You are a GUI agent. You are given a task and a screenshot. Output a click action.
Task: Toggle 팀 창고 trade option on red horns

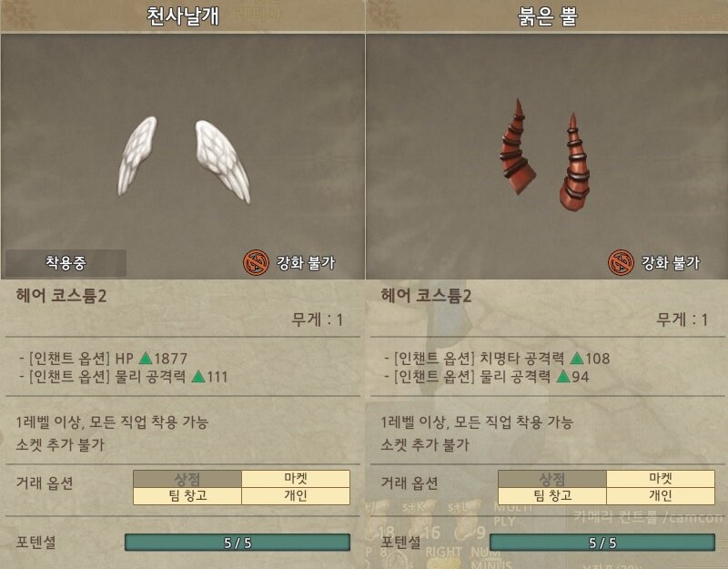(x=552, y=495)
